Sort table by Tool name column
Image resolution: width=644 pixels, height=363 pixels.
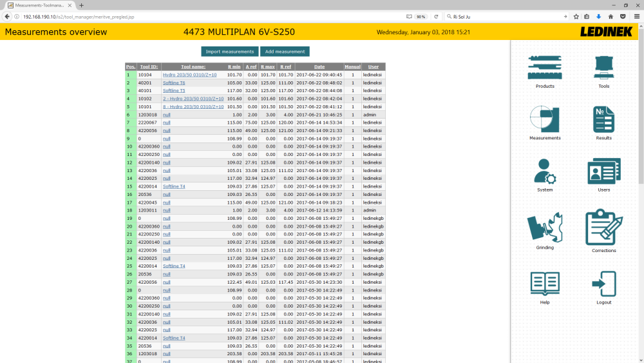pyautogui.click(x=193, y=66)
